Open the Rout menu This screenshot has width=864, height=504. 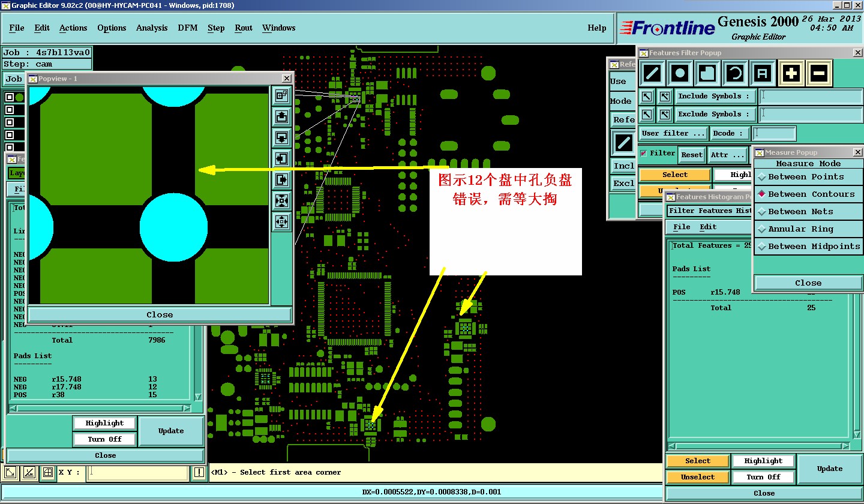[x=244, y=28]
